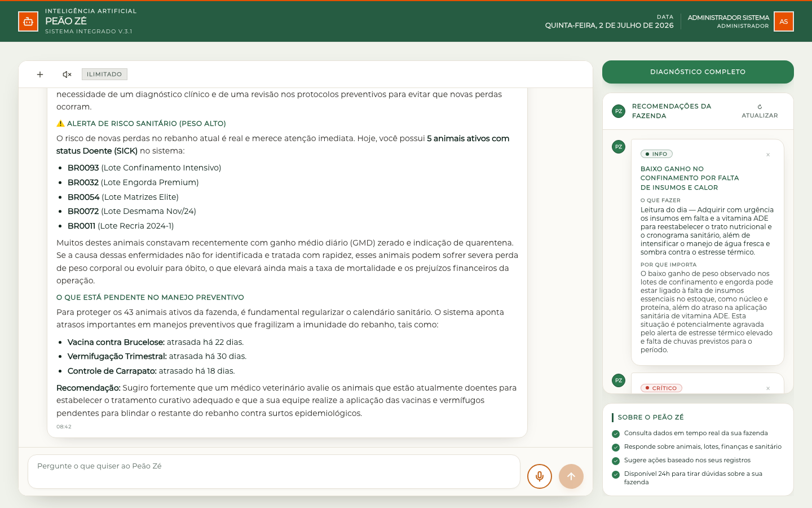Viewport: 812px width, 508px height.
Task: Click checkmark beside Disponível 24h
Action: (616, 474)
